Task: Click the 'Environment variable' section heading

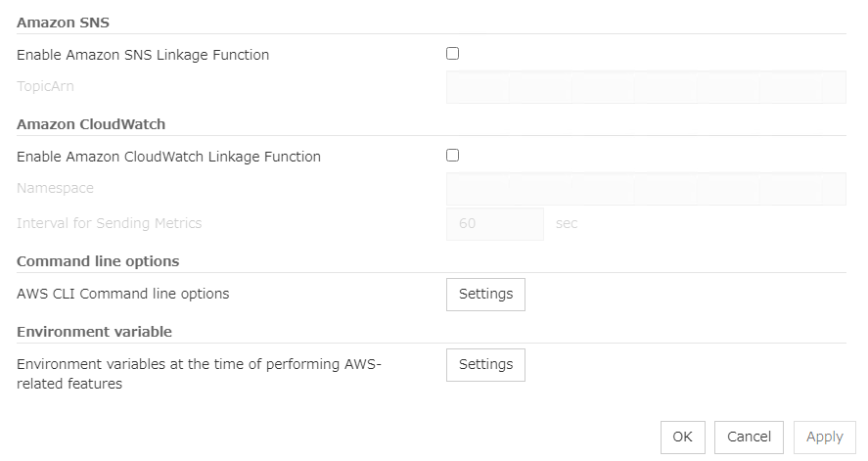Action: point(94,332)
